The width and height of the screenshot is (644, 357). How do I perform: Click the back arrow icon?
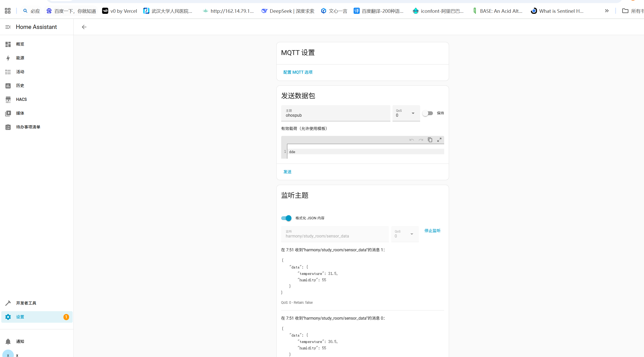pyautogui.click(x=84, y=27)
